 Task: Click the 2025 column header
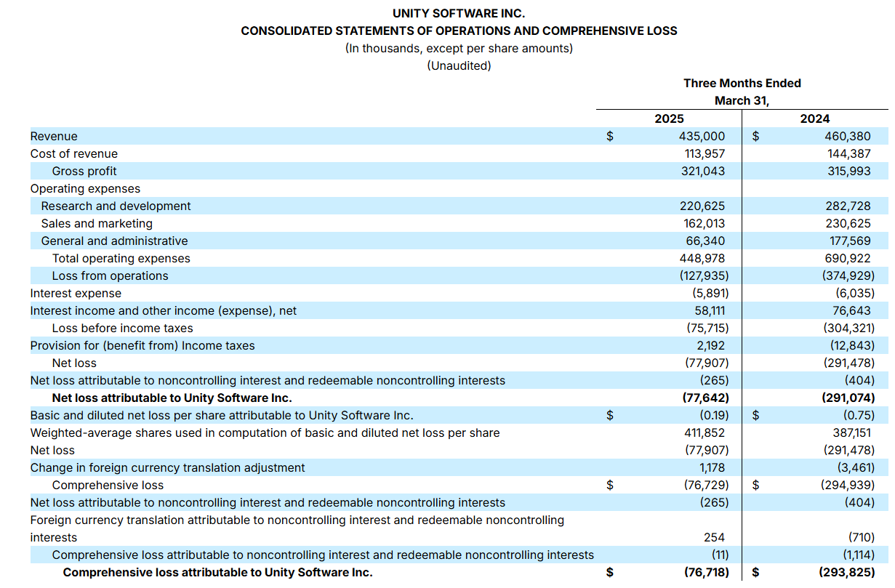[x=669, y=118]
